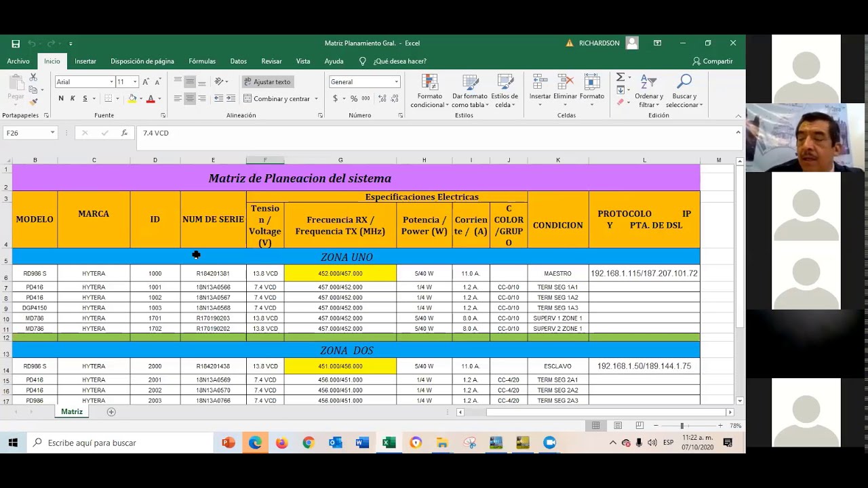
Task: Click the yellow fill color bucket
Action: click(x=132, y=98)
